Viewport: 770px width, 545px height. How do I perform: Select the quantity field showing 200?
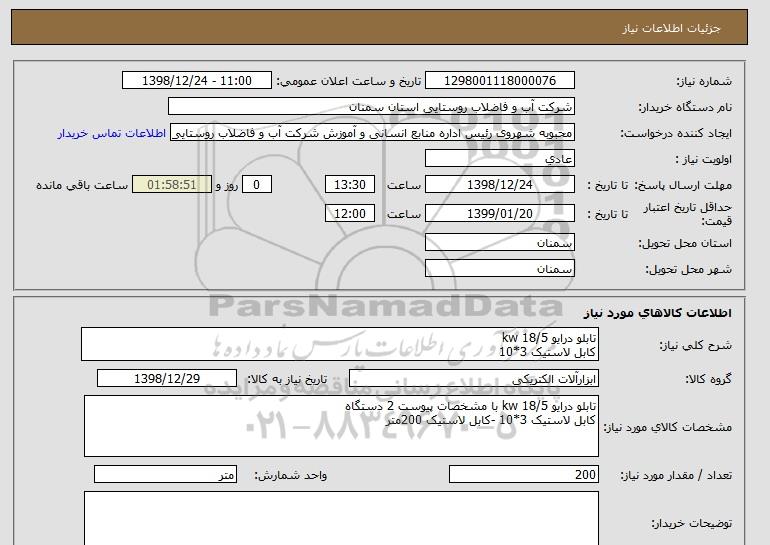[x=523, y=474]
